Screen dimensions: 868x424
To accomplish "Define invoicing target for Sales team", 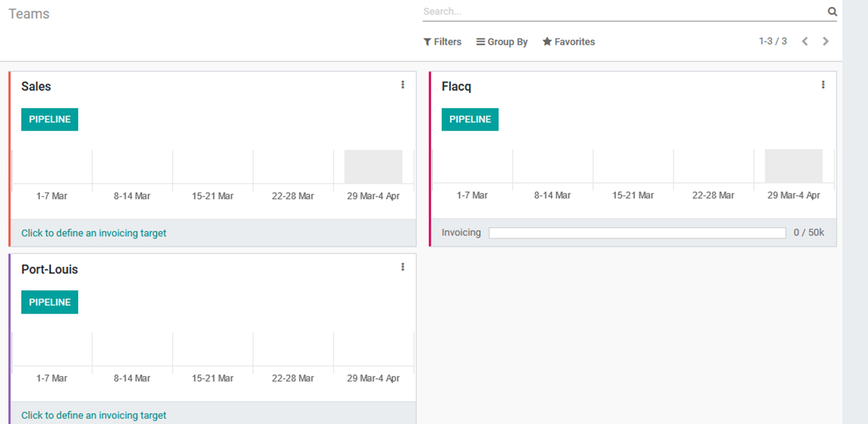I will (x=94, y=233).
